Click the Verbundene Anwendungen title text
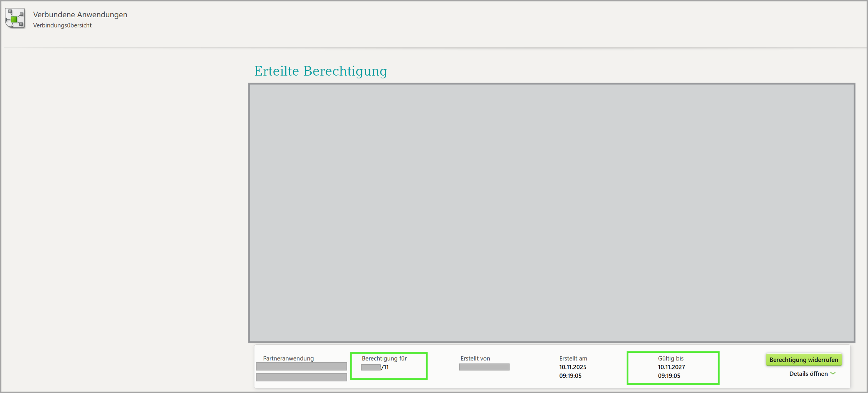 click(x=80, y=14)
